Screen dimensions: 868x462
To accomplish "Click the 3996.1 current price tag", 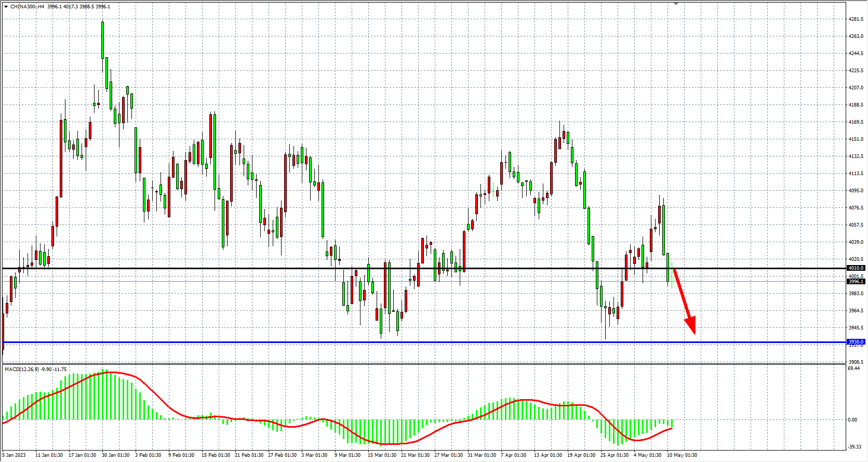I will click(856, 282).
